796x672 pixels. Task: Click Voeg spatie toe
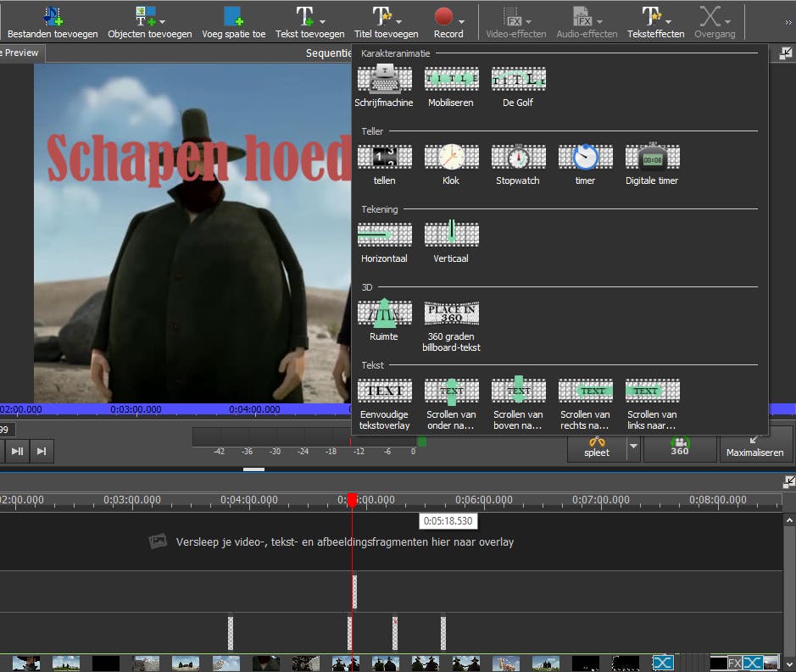(x=233, y=22)
